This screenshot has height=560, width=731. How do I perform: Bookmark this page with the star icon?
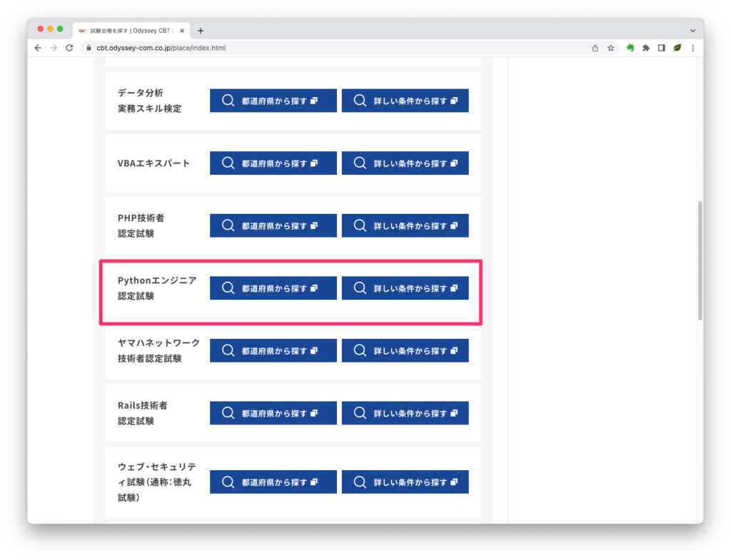(x=611, y=48)
